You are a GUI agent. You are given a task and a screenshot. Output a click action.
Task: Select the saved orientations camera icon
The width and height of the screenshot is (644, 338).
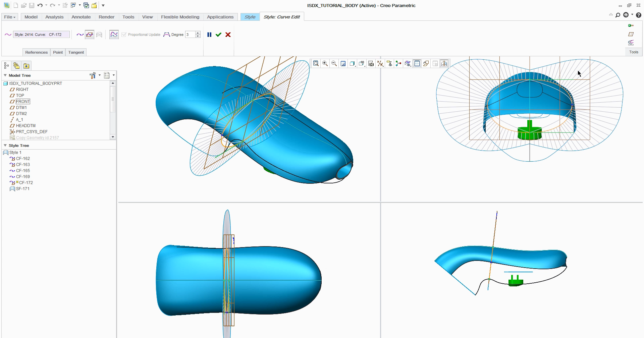371,63
